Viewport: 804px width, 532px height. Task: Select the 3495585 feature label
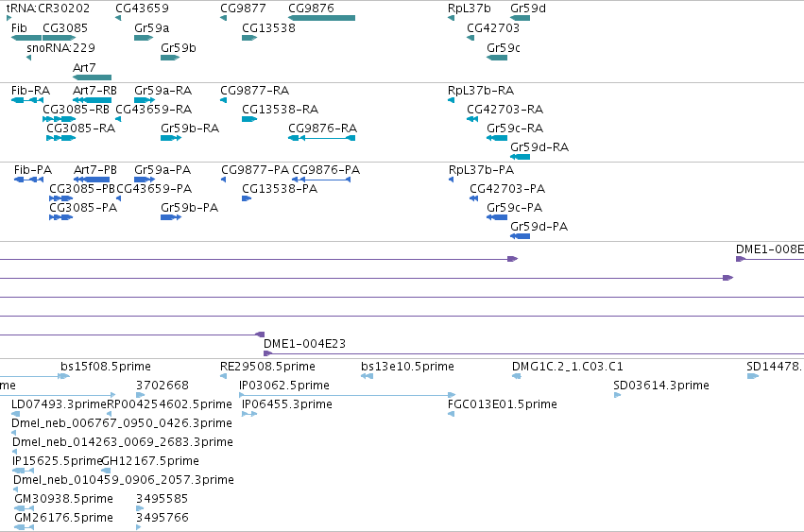[x=163, y=499]
